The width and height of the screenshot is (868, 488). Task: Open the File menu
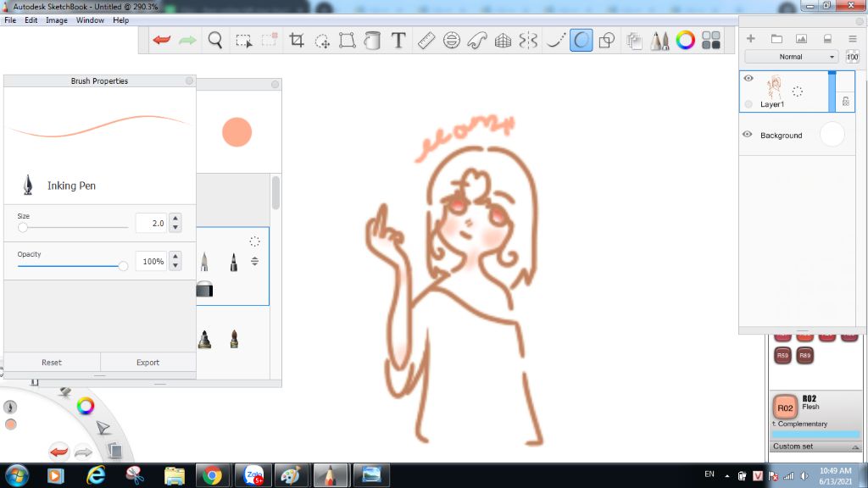coord(10,20)
